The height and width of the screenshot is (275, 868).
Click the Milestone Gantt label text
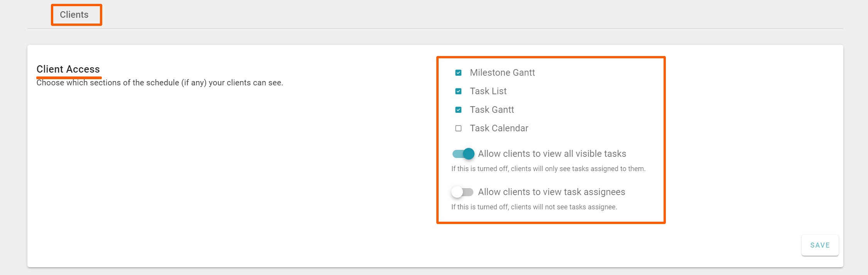tap(502, 73)
